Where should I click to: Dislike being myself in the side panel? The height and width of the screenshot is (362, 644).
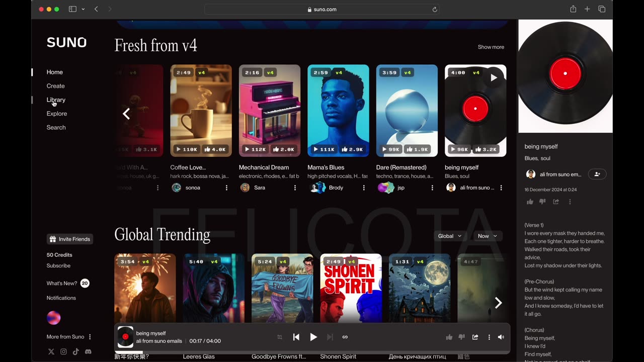tap(542, 202)
